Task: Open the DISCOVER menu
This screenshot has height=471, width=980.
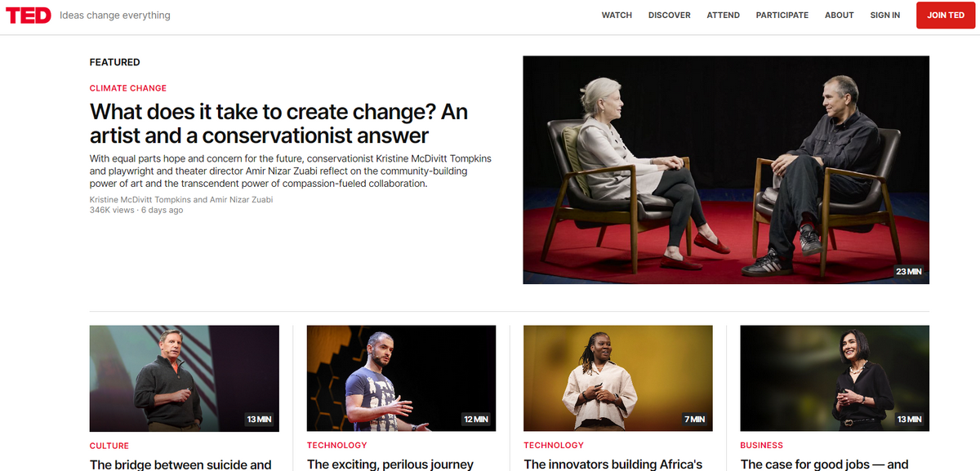Action: [670, 16]
